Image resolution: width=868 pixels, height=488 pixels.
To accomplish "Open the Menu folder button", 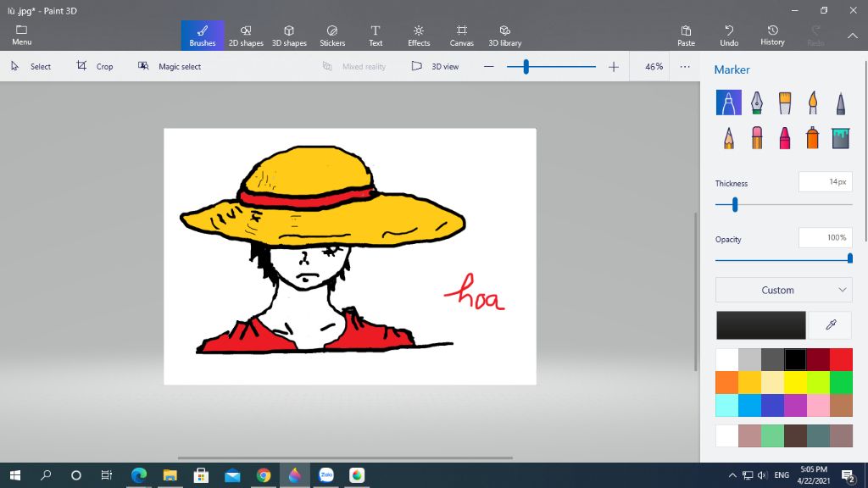I will (21, 35).
